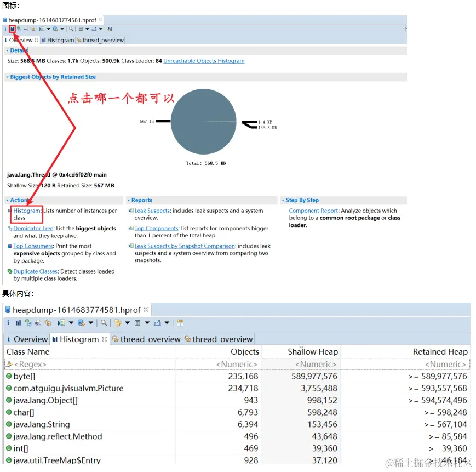476x472 pixels.
Task: Click the compare-to-snapshot icon in upper toolbar
Action: 110,29
